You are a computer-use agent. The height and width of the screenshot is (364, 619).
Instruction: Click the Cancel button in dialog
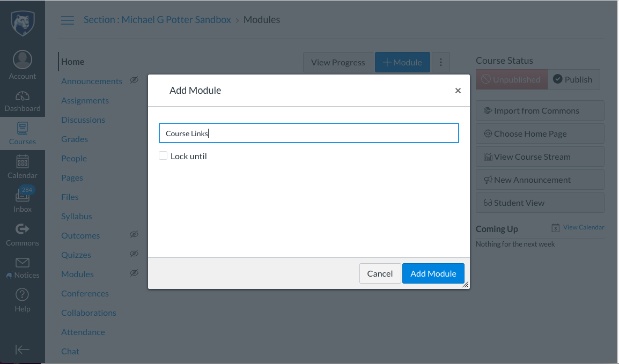[x=380, y=273]
